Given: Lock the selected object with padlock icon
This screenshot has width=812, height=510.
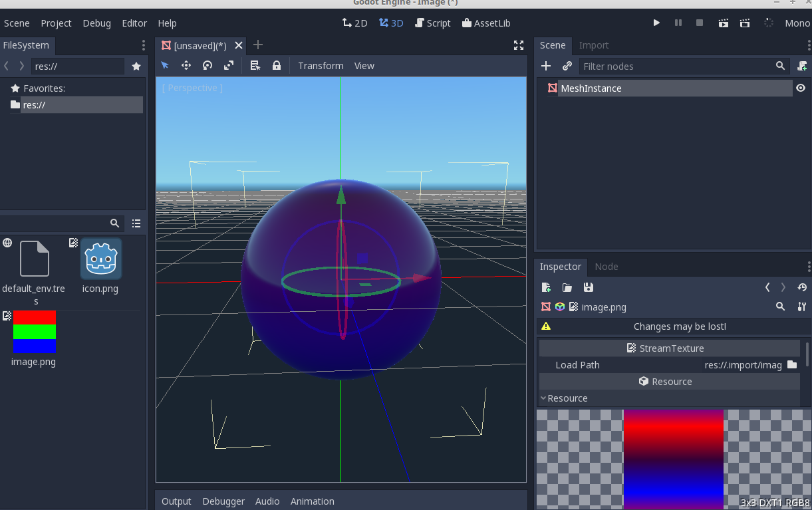Looking at the screenshot, I should click(276, 65).
